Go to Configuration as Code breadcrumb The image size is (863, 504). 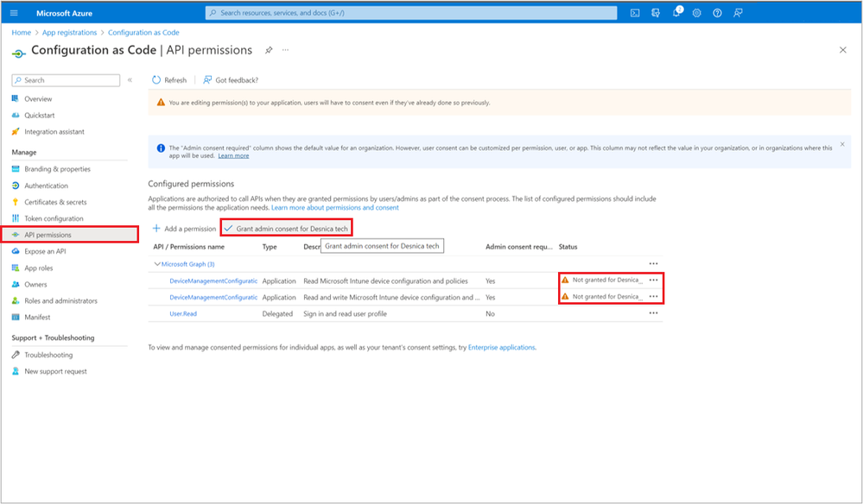pyautogui.click(x=143, y=33)
